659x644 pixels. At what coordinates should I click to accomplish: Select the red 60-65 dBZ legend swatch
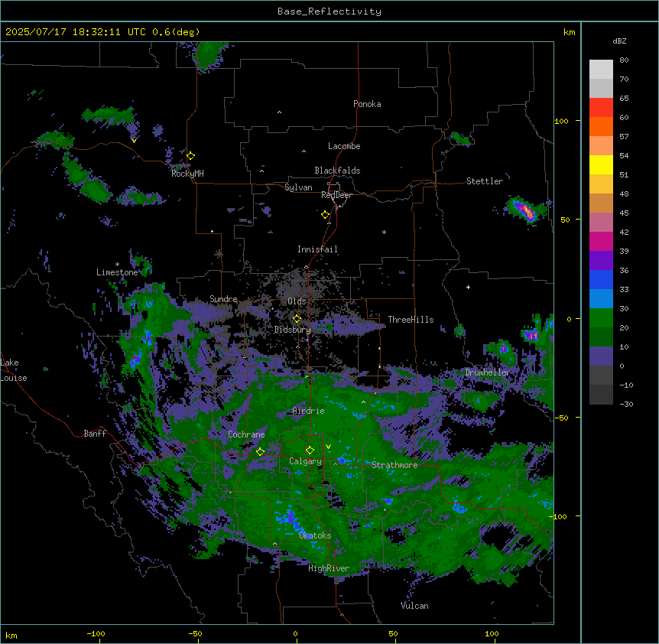(x=601, y=108)
